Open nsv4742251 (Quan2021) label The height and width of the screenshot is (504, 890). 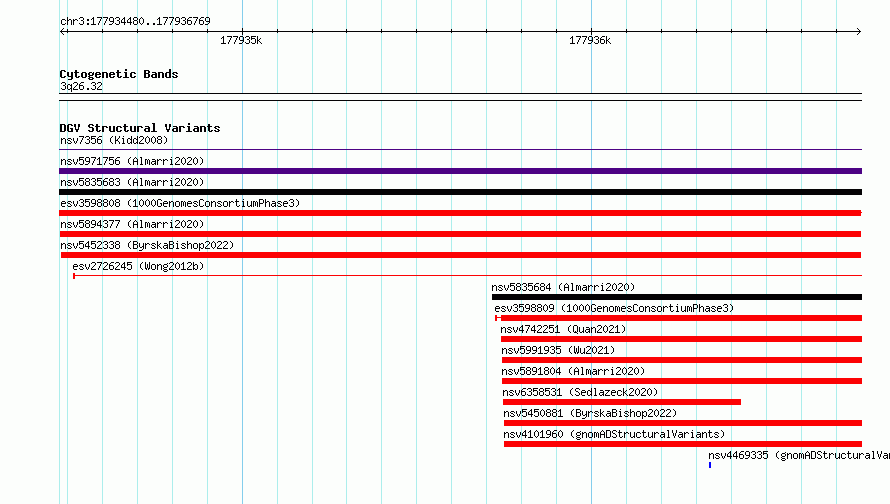click(x=563, y=329)
